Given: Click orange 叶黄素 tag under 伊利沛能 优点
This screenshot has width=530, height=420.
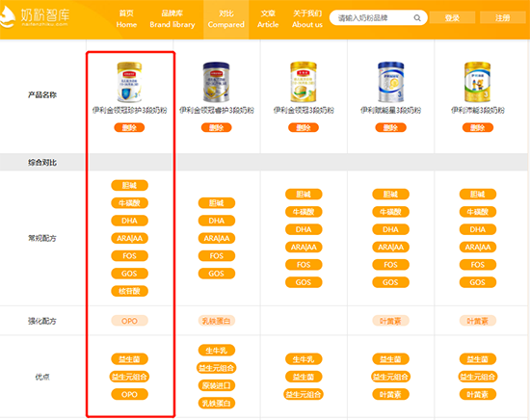Looking at the screenshot, I should click(x=478, y=394).
